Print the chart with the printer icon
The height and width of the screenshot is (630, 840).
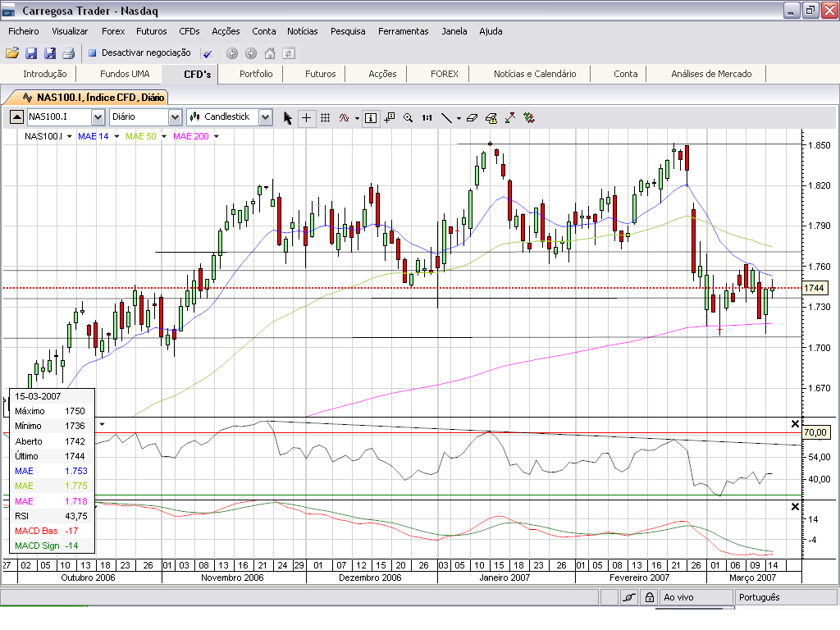(x=69, y=53)
